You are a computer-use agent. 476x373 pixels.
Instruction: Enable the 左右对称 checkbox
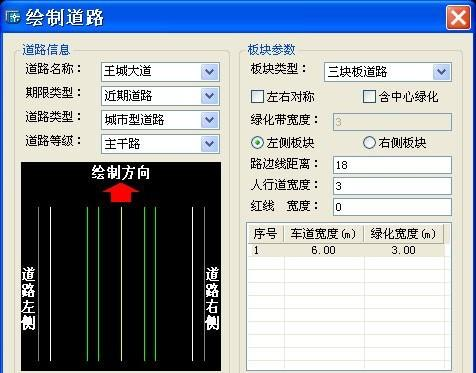pyautogui.click(x=257, y=97)
